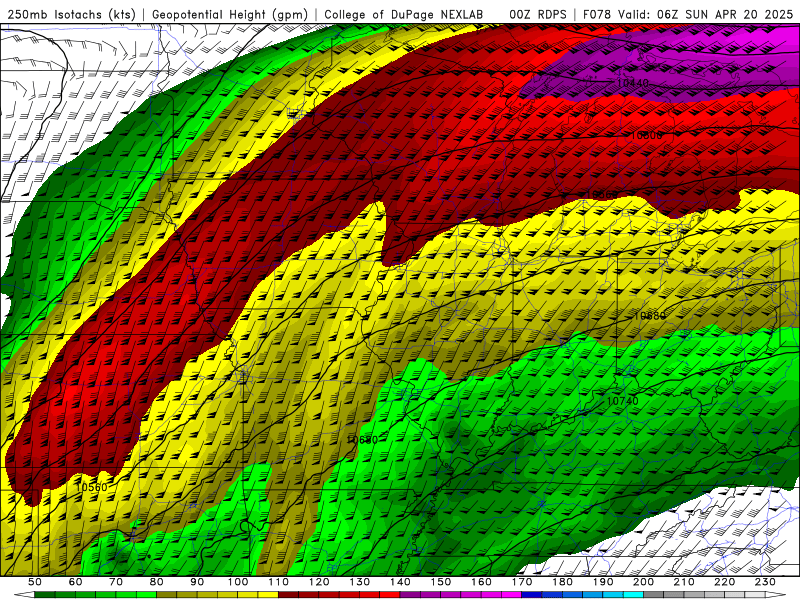Screen dimensions: 800x600
Task: Click the 190 kts color bar label
Action: pyautogui.click(x=603, y=582)
